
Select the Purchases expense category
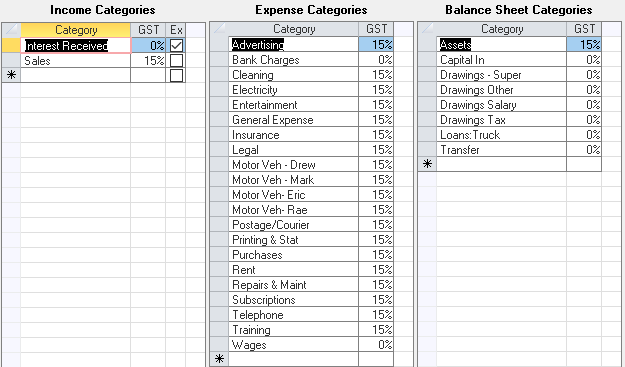pos(294,255)
